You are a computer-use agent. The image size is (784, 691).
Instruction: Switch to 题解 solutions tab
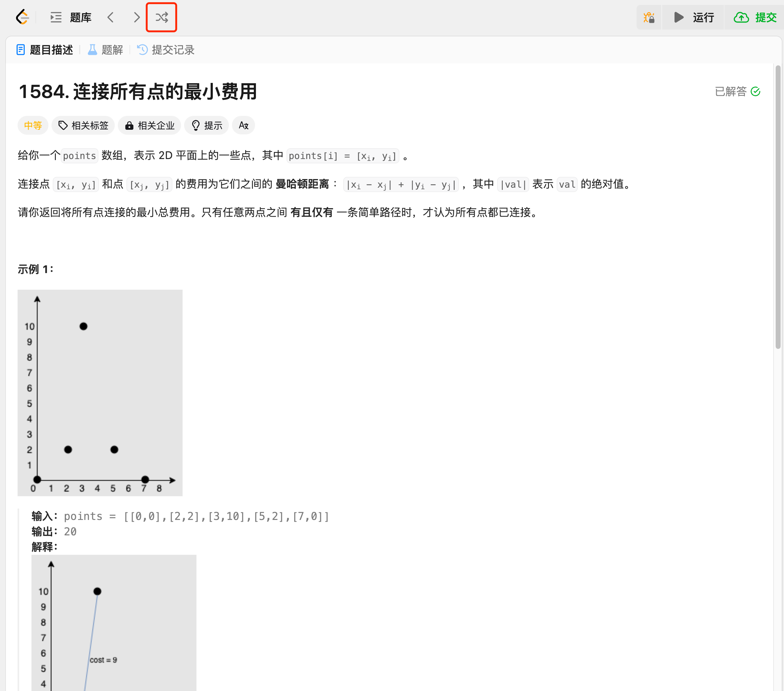(x=105, y=50)
